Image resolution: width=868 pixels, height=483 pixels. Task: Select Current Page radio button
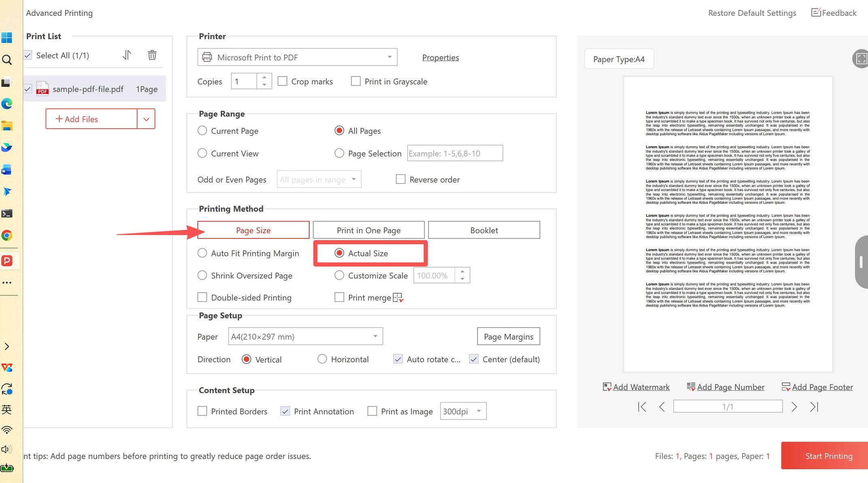pyautogui.click(x=202, y=131)
